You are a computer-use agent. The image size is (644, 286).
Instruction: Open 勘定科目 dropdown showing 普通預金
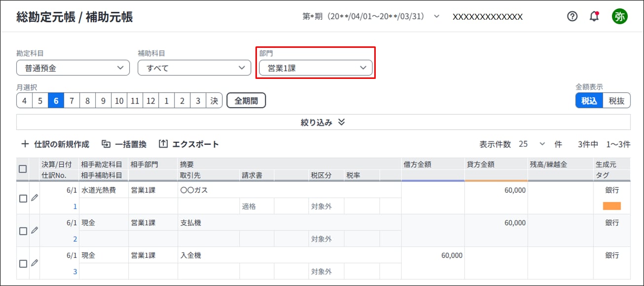73,68
